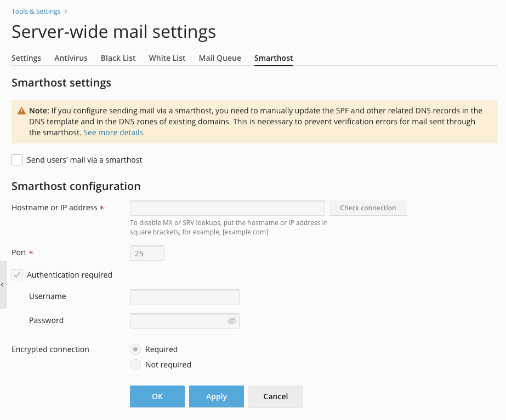Switch to the Settings tab
Screen dimensions: 506x420
tap(26, 58)
